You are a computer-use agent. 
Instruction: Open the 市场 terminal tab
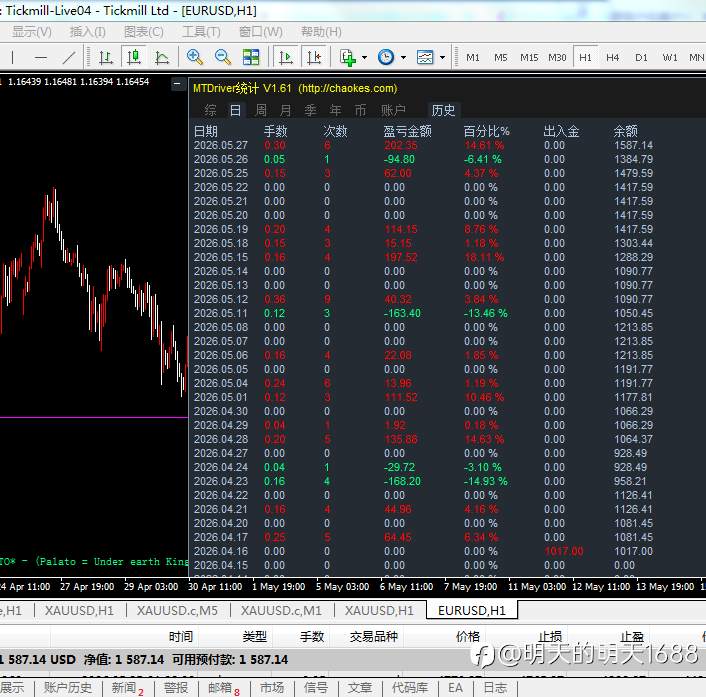(272, 688)
